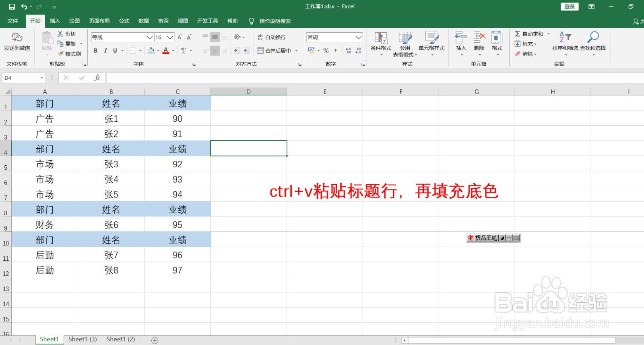644x345 pixels.
Task: Add a new sheet with plus button
Action: click(x=155, y=341)
